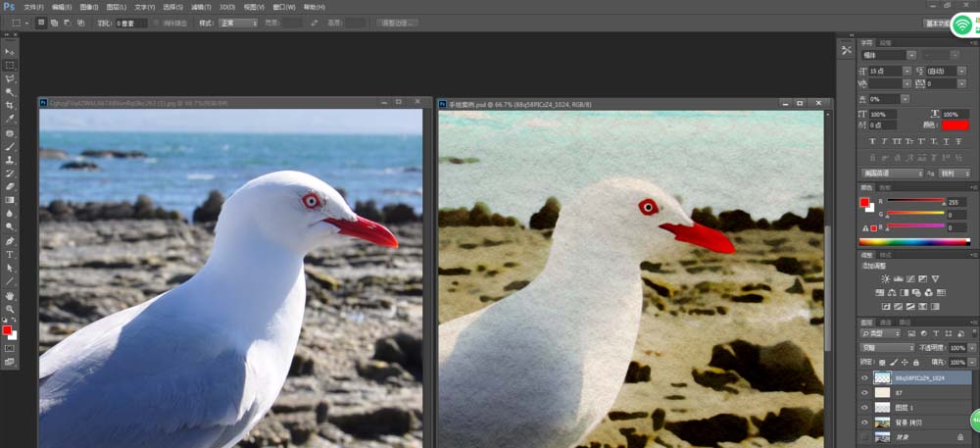Lock transparent pixels of the layer
The height and width of the screenshot is (448, 980).
tap(881, 363)
